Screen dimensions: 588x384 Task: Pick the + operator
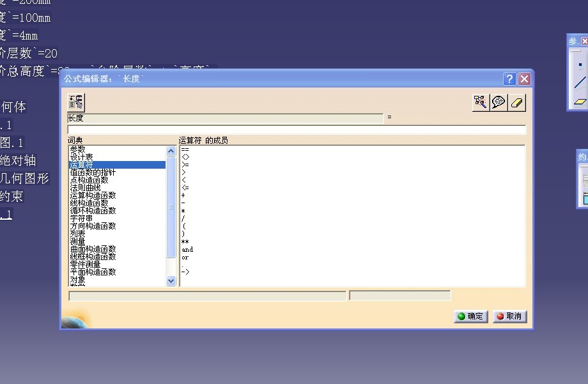[183, 196]
